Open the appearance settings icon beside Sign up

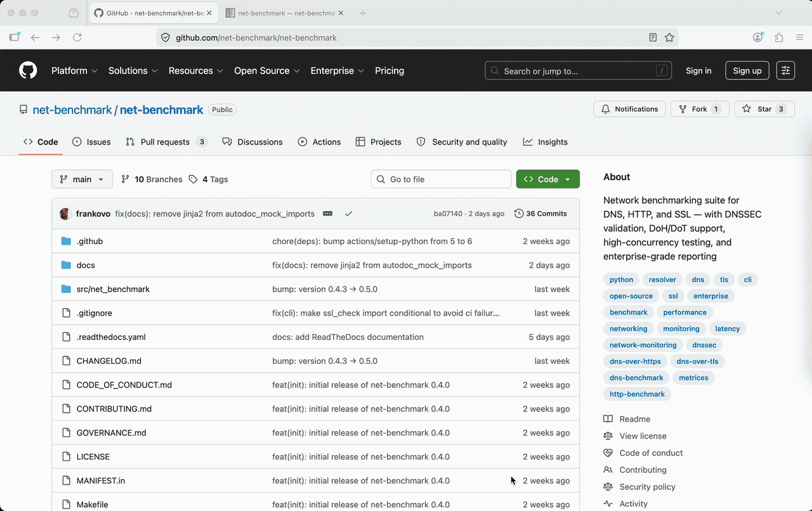tap(785, 70)
